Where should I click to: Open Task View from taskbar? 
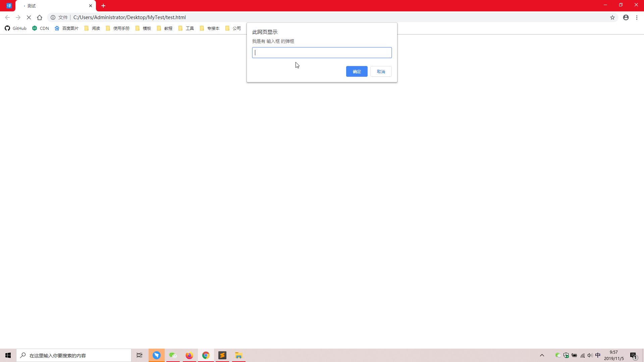[140, 355]
